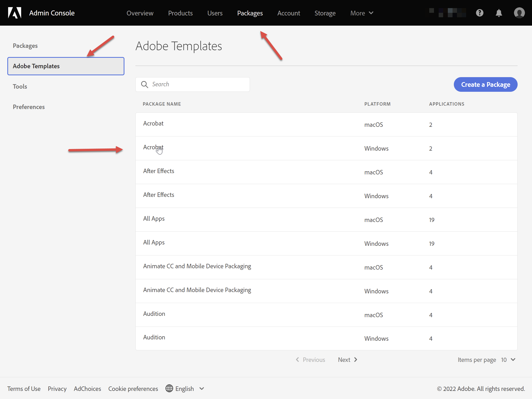Click the Previous page chevron
The image size is (532, 399).
pyautogui.click(x=297, y=360)
